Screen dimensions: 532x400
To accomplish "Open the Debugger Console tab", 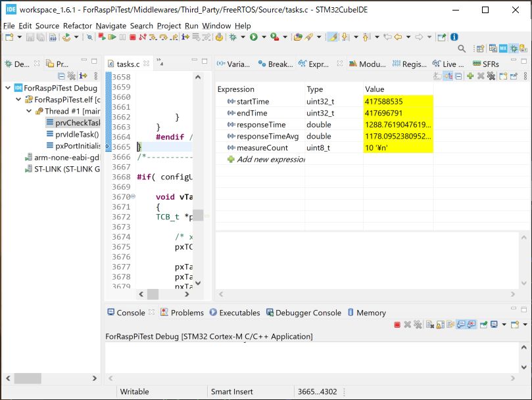I will pyautogui.click(x=304, y=313).
